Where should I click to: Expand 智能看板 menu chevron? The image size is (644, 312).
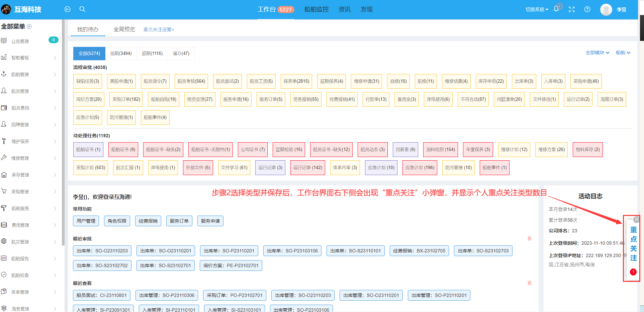pos(55,58)
